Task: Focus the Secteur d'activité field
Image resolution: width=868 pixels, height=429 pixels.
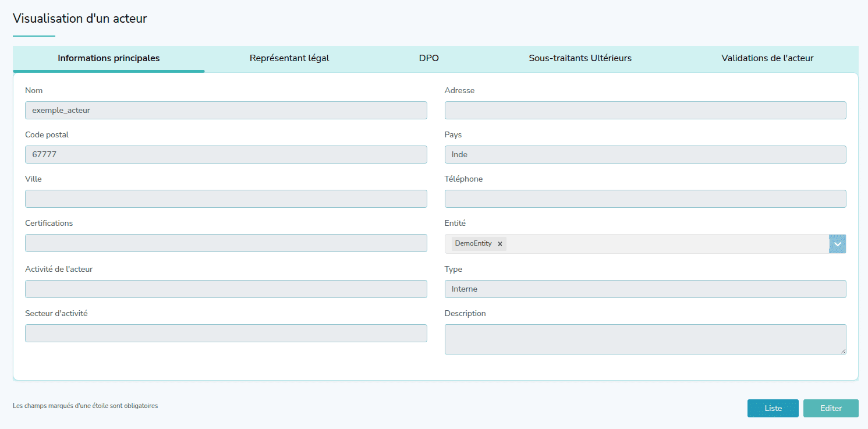Action: [x=226, y=333]
